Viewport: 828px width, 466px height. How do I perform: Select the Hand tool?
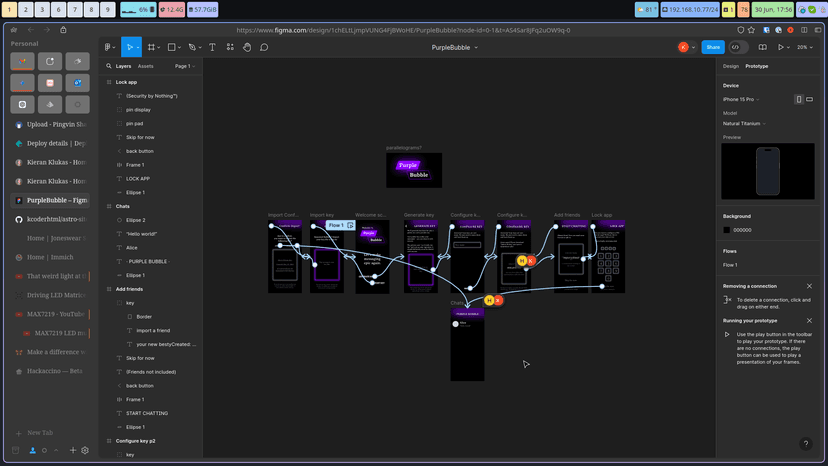coord(247,47)
